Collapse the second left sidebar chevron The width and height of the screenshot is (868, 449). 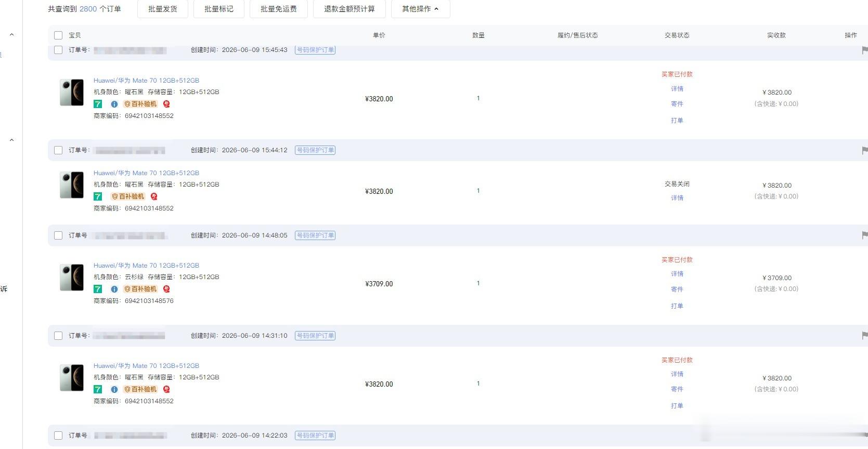click(11, 140)
